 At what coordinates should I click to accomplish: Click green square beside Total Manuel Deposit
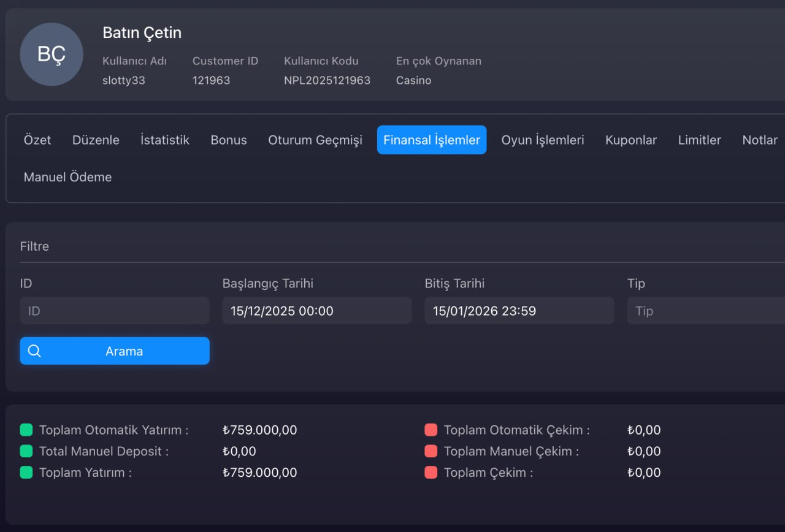coord(26,451)
